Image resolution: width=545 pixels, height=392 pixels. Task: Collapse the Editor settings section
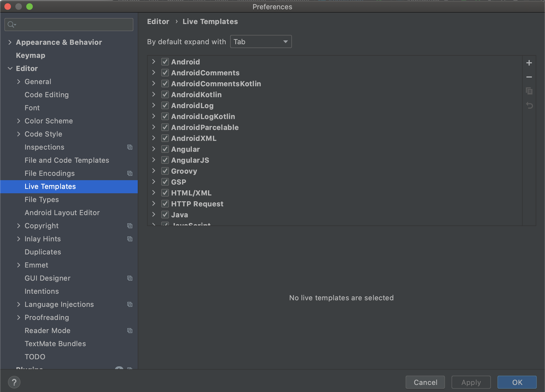click(x=10, y=69)
